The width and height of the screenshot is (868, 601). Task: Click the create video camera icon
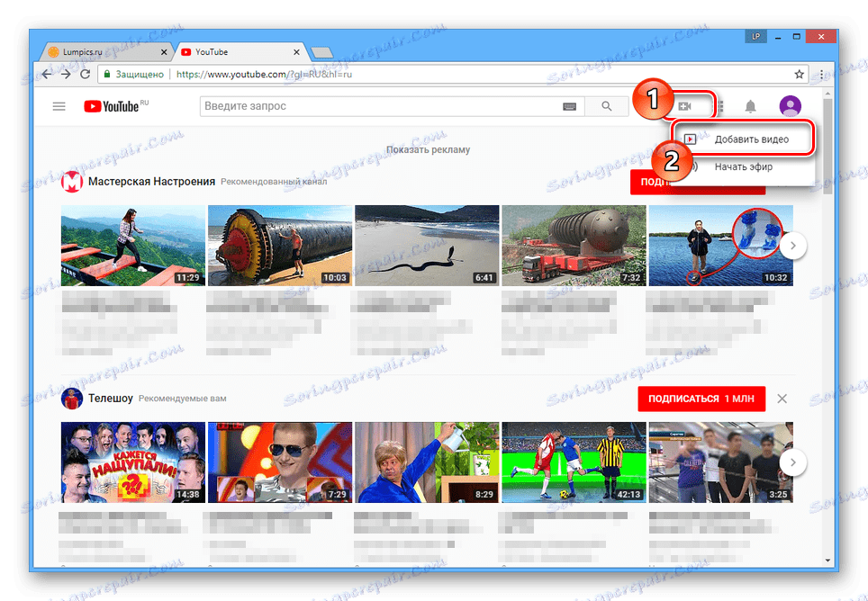(x=685, y=106)
